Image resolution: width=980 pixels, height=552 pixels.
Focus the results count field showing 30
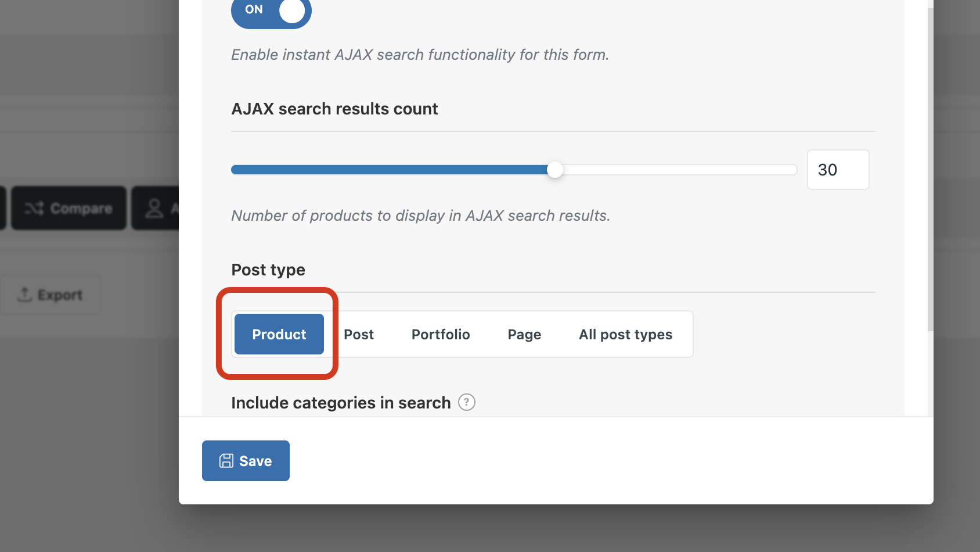pos(837,170)
